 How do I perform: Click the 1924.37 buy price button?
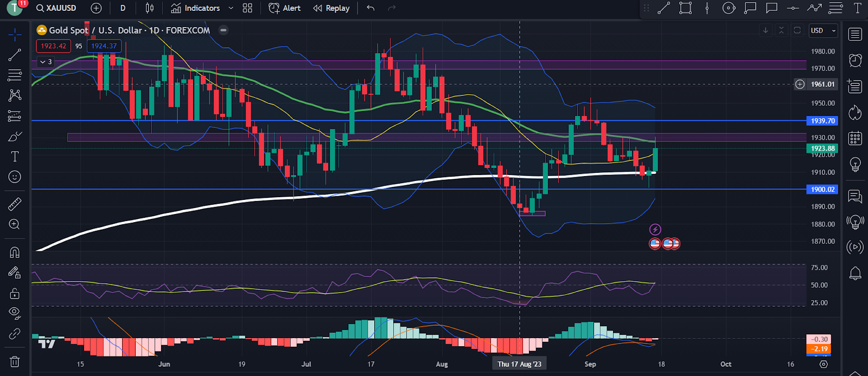[104, 46]
